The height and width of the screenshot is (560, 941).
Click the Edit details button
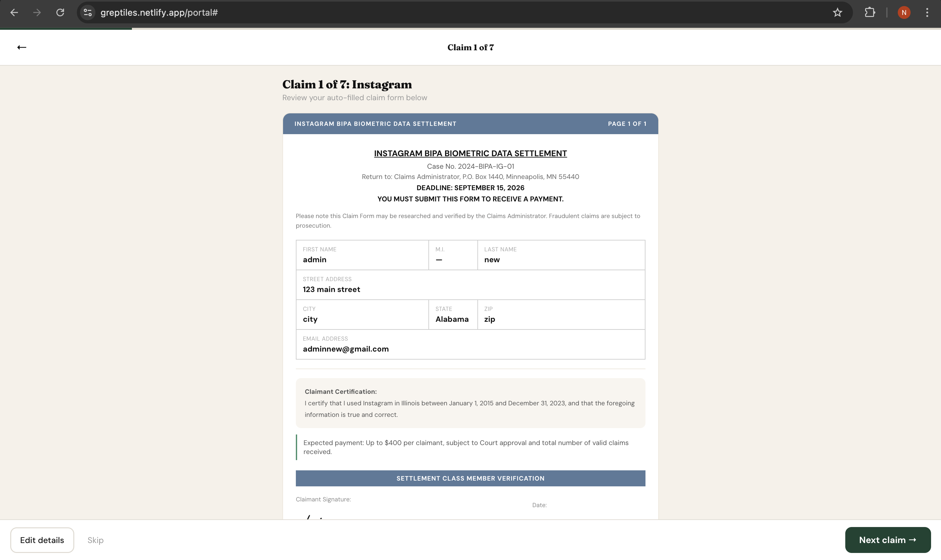42,540
